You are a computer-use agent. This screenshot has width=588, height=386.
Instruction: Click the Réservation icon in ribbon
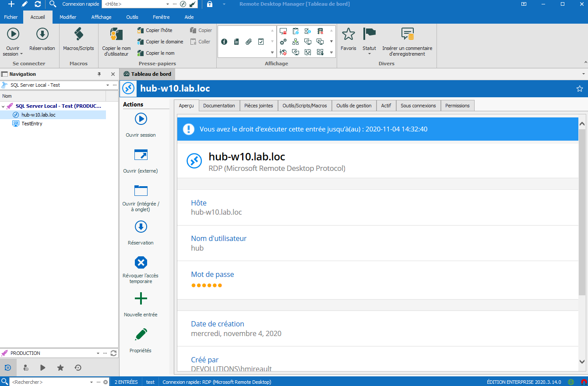[42, 35]
